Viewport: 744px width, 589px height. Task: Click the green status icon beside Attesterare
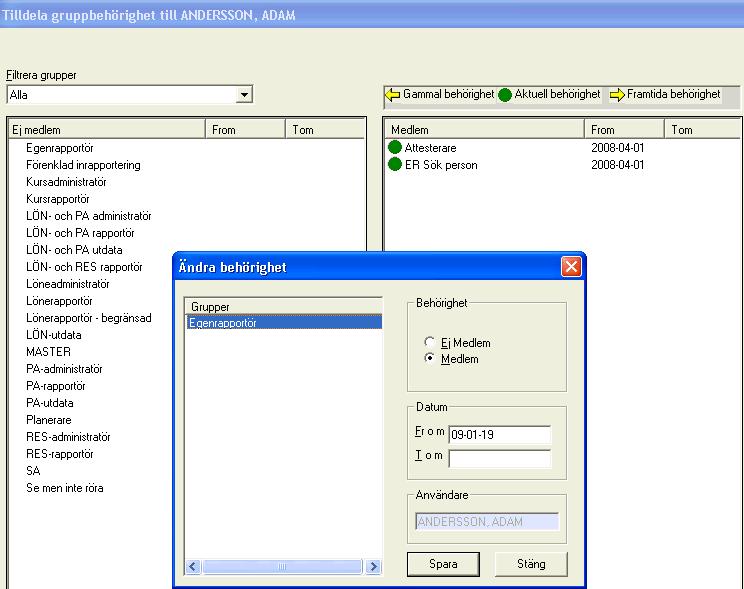click(395, 148)
